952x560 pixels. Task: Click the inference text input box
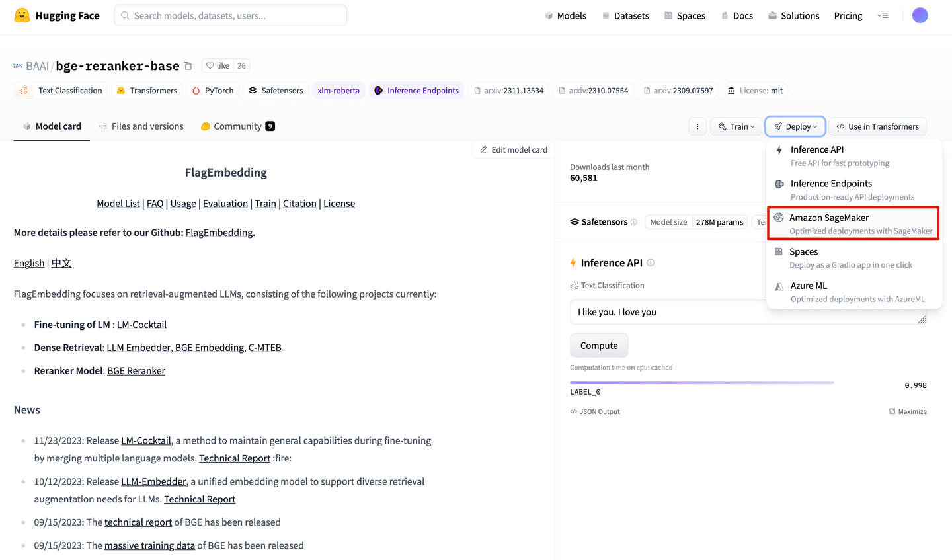(748, 312)
